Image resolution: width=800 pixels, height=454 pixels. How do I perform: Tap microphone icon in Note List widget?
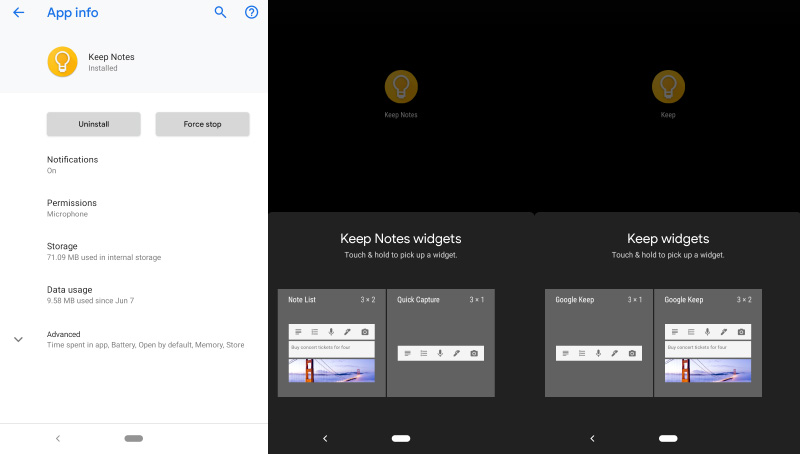pyautogui.click(x=331, y=332)
